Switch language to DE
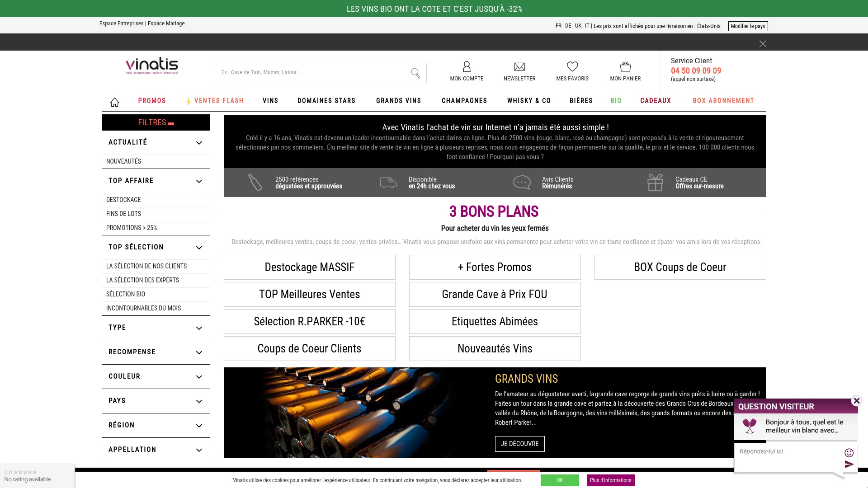The height and width of the screenshot is (488, 868). 568,26
